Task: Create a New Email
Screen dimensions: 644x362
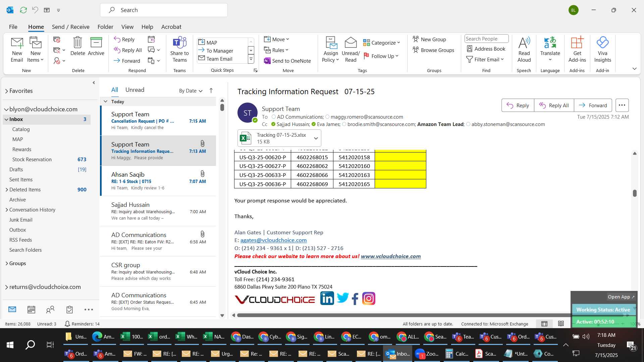Action: tap(17, 50)
